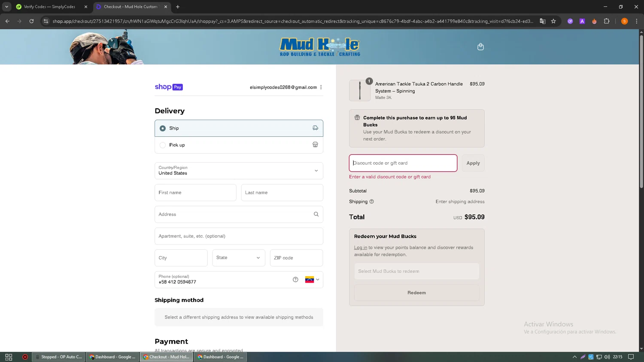644x362 pixels.
Task: Select the Ship delivery radio option
Action: pyautogui.click(x=163, y=128)
